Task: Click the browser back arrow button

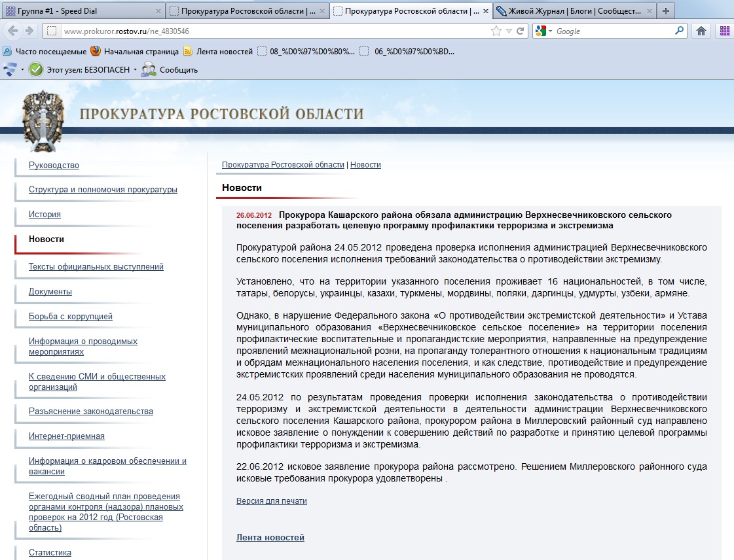Action: pyautogui.click(x=12, y=31)
